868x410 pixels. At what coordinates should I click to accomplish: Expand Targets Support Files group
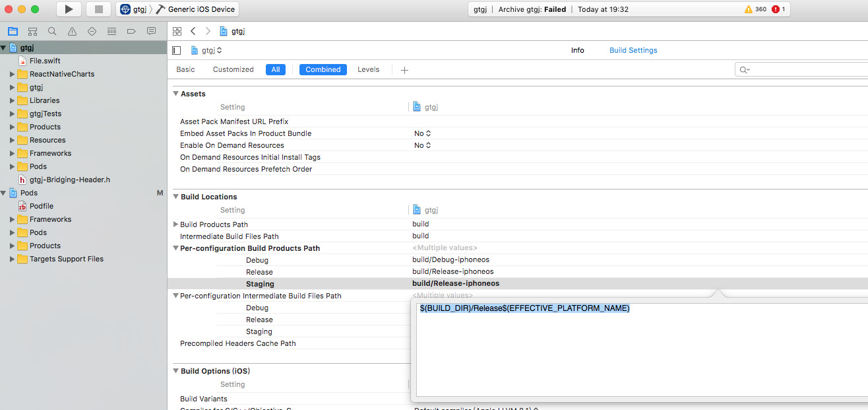pyautogui.click(x=12, y=259)
